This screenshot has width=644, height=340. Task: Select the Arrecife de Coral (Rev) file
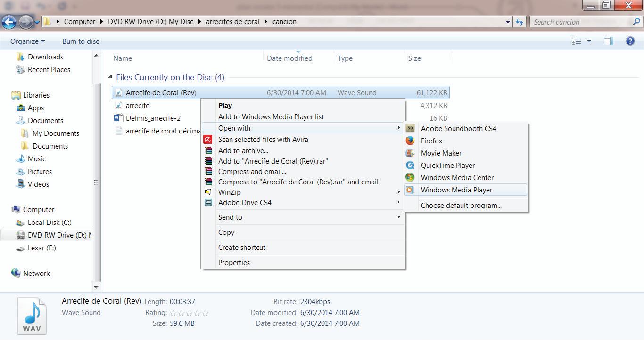click(281, 93)
